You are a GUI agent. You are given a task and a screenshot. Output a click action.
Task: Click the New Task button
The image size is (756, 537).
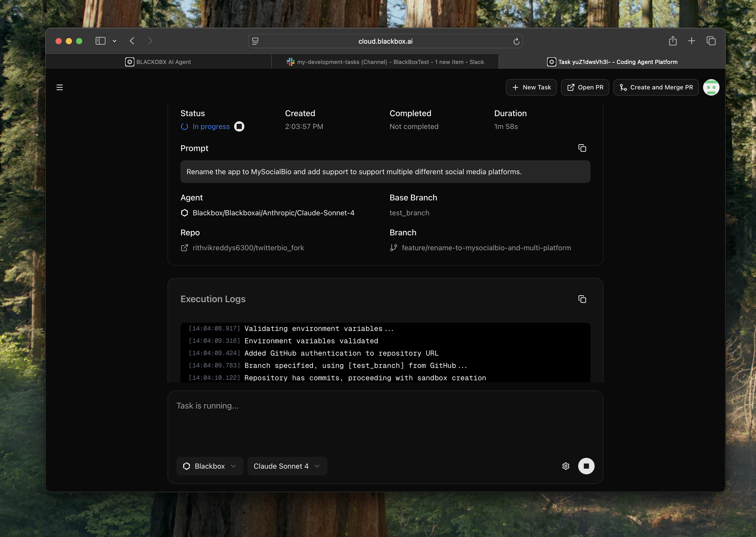coord(531,87)
